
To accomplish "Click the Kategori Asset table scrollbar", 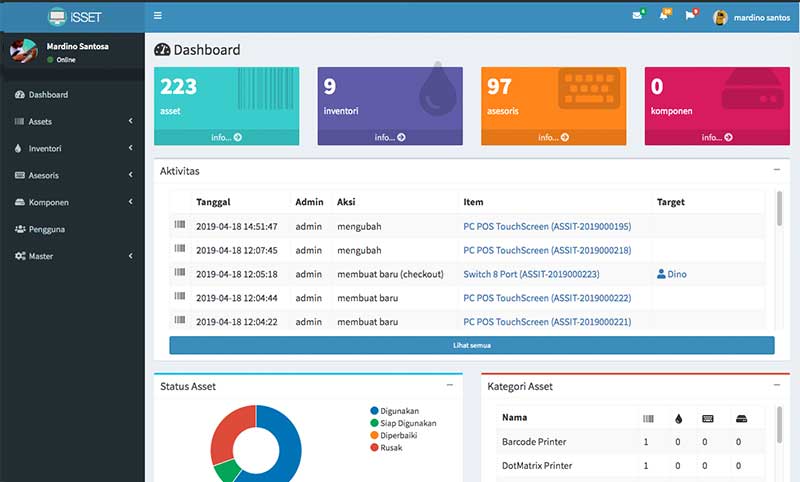I will (x=779, y=425).
